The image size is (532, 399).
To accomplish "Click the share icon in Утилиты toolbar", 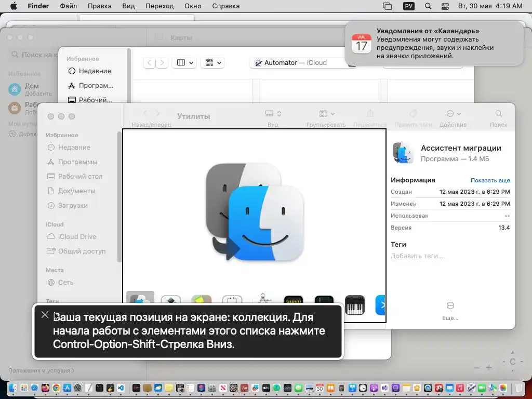I will 370,114.
